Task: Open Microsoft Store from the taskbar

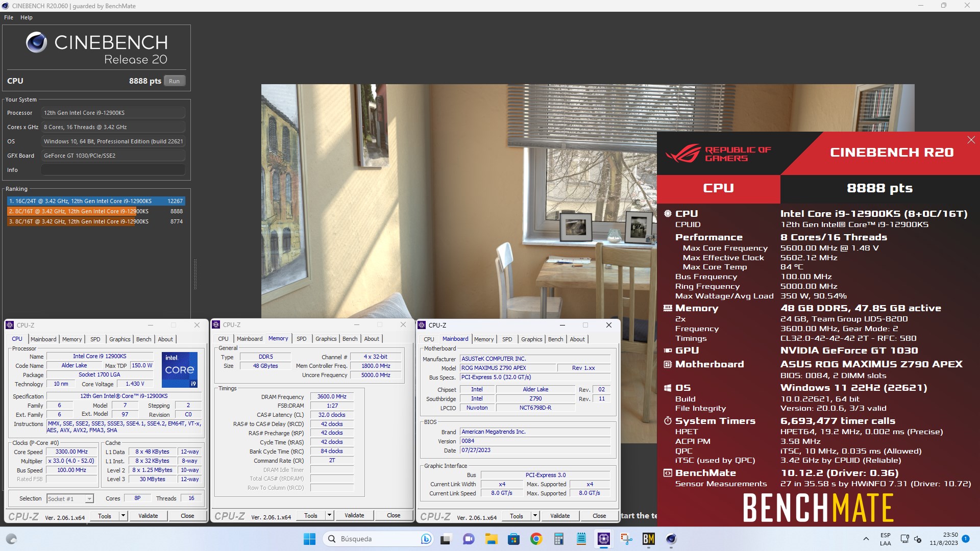Action: click(x=513, y=539)
